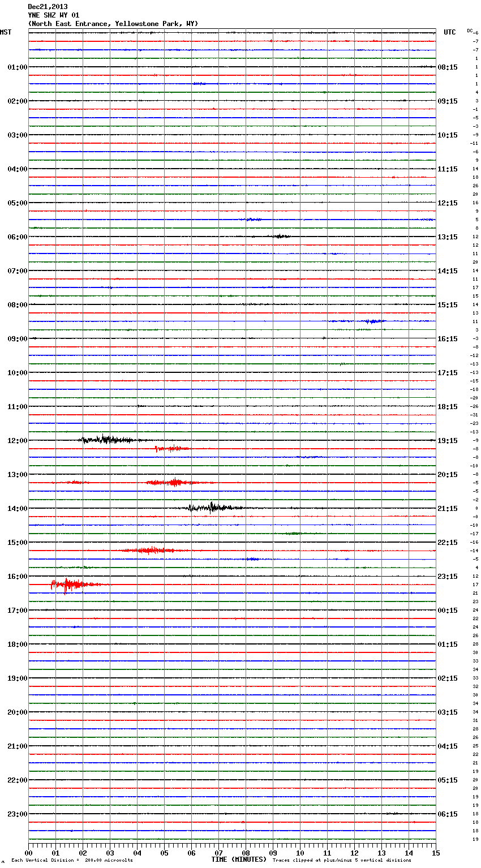Image resolution: width=481 pixels, height=868 pixels.
Task: Select the 11:00 MST row label
Action: tap(18, 407)
